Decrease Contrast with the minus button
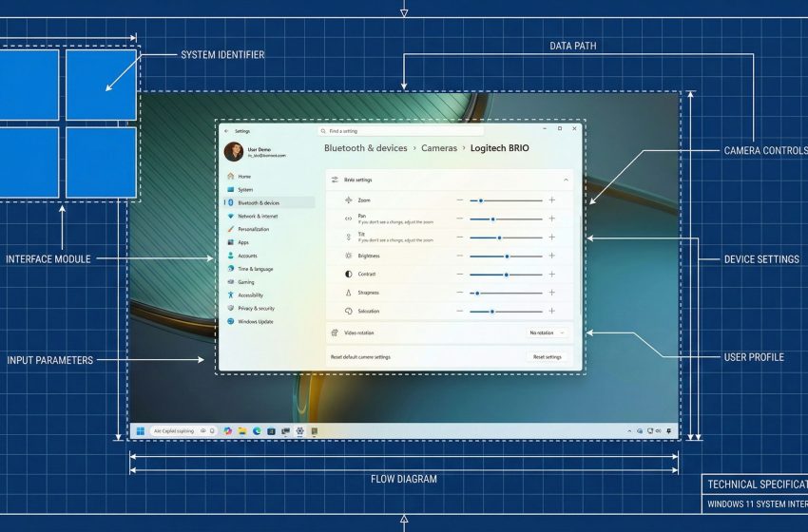The image size is (808, 532). point(460,274)
